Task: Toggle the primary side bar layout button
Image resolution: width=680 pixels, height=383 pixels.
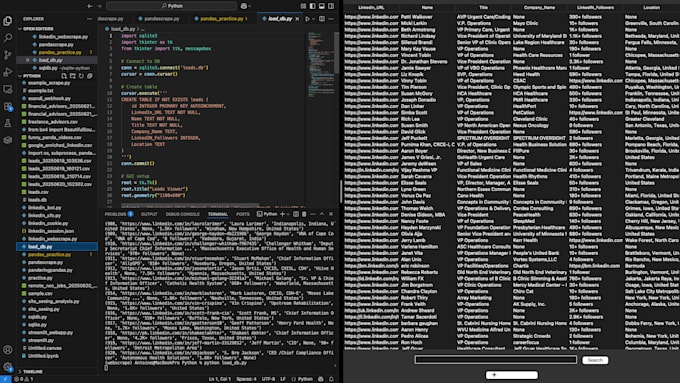Action: click(x=313, y=6)
